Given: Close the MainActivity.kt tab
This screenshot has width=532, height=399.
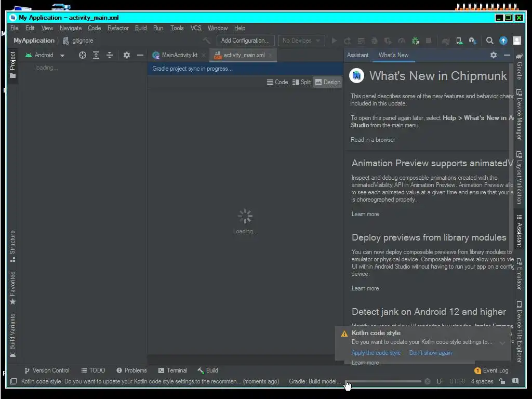Looking at the screenshot, I should click(204, 55).
